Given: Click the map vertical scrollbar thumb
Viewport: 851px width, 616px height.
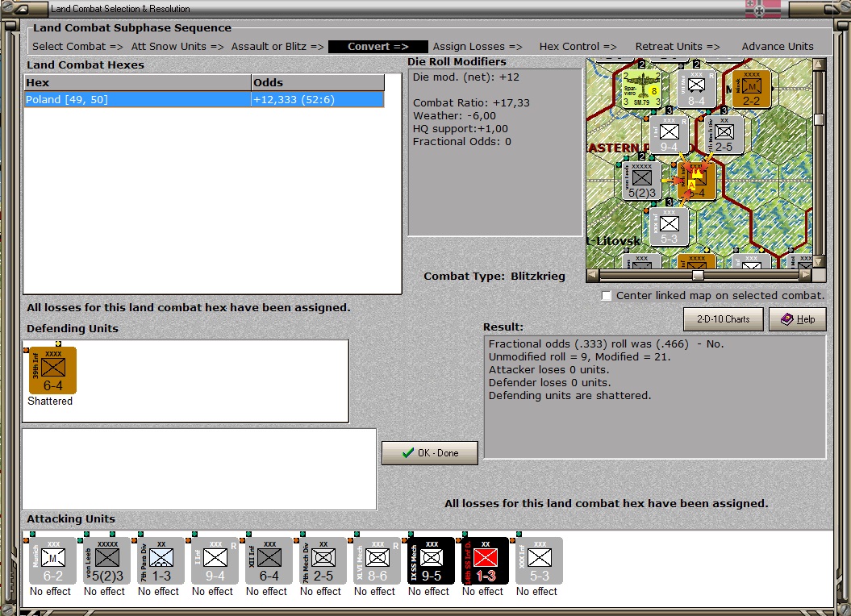Looking at the screenshot, I should coord(820,120).
